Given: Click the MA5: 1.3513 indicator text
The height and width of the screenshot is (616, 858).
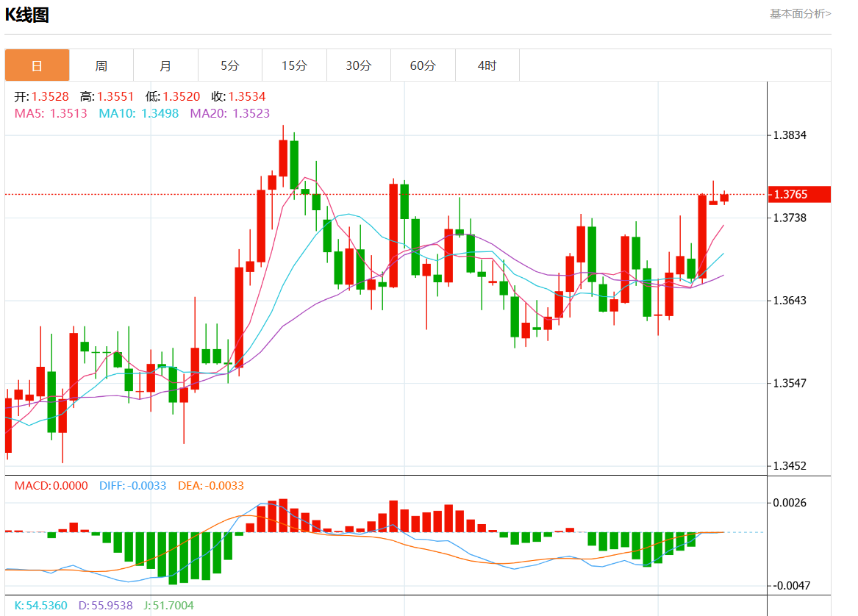Looking at the screenshot, I should coord(51,113).
